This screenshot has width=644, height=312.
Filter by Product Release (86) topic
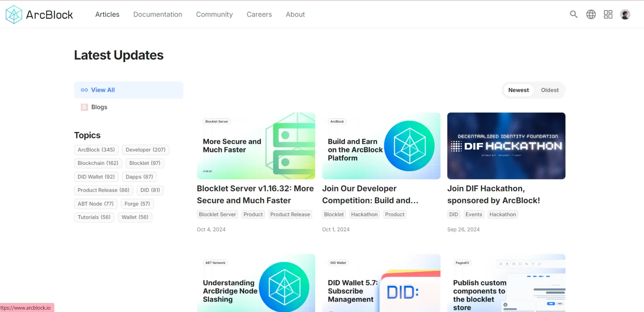(x=103, y=190)
